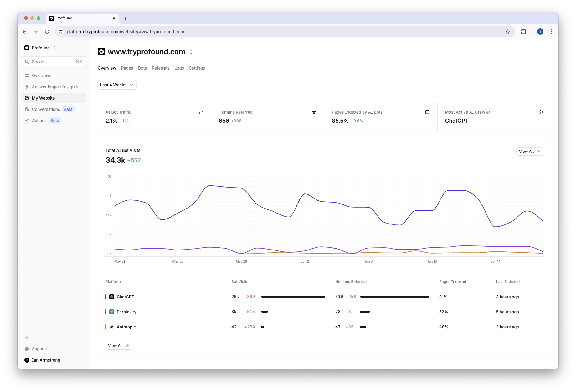Click the Most Active AI Crawler icon
The width and height of the screenshot is (576, 392).
pyautogui.click(x=541, y=112)
